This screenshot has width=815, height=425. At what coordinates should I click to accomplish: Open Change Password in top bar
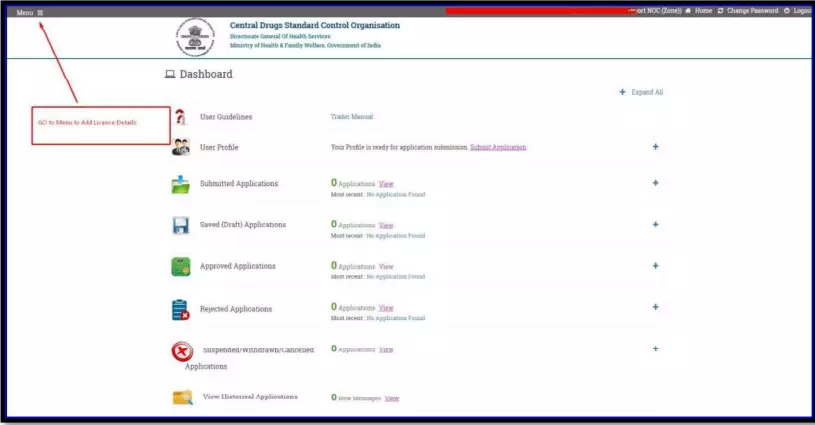751,11
